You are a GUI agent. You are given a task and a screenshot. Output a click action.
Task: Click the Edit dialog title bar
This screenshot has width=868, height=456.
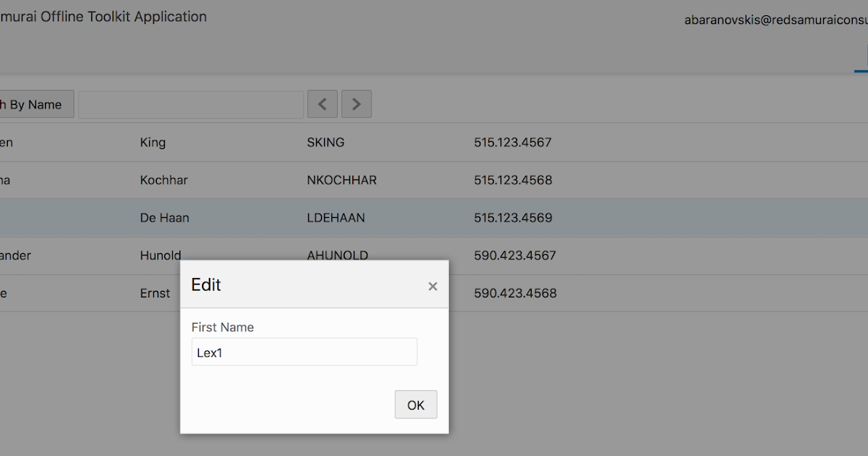click(x=205, y=284)
